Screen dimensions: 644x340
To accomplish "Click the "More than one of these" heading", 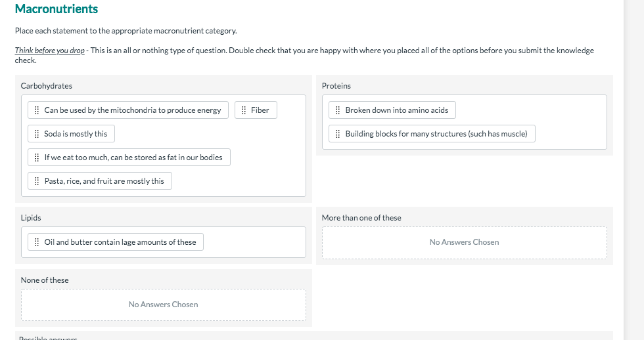I will pos(361,218).
